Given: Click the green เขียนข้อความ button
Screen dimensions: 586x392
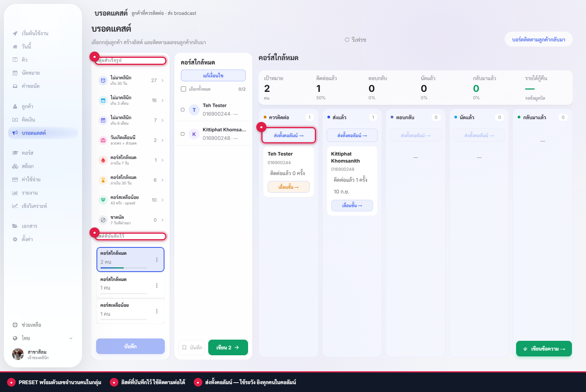Looking at the screenshot, I should click(544, 349).
